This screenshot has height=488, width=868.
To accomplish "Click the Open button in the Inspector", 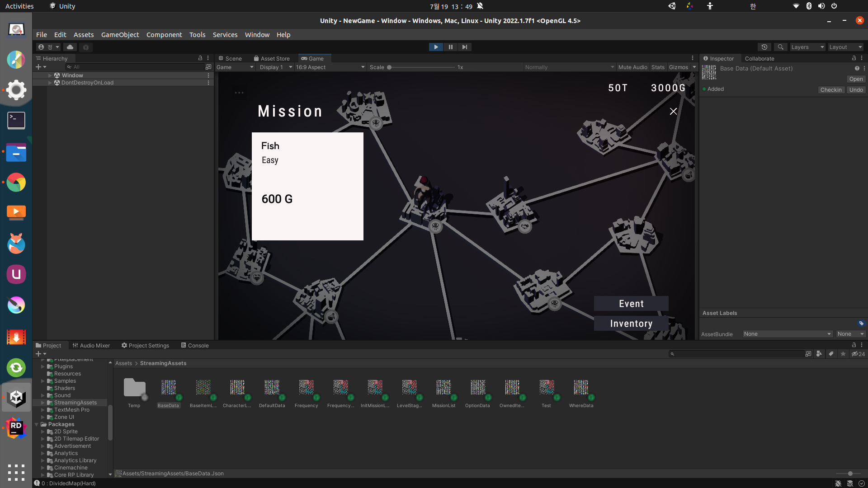I will pos(856,79).
